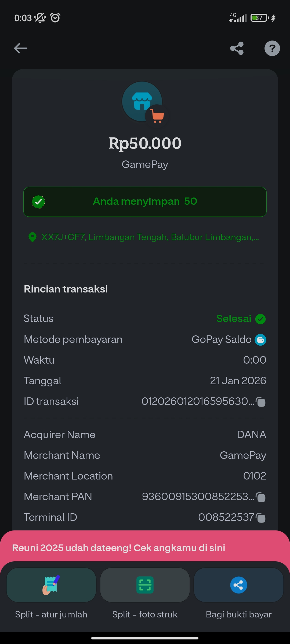The height and width of the screenshot is (644, 290).
Task: Tap the green location pin icon
Action: click(x=32, y=237)
